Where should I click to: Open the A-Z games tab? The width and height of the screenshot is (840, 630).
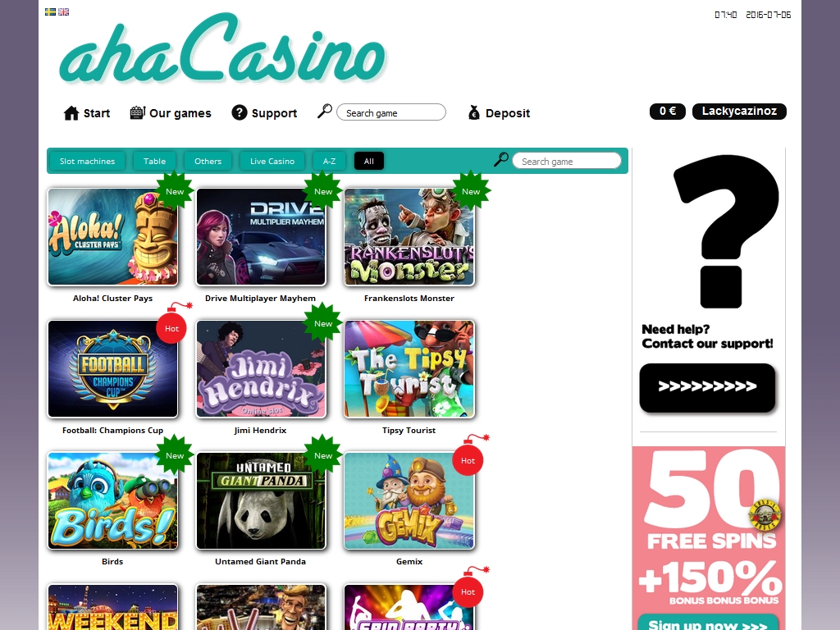330,162
